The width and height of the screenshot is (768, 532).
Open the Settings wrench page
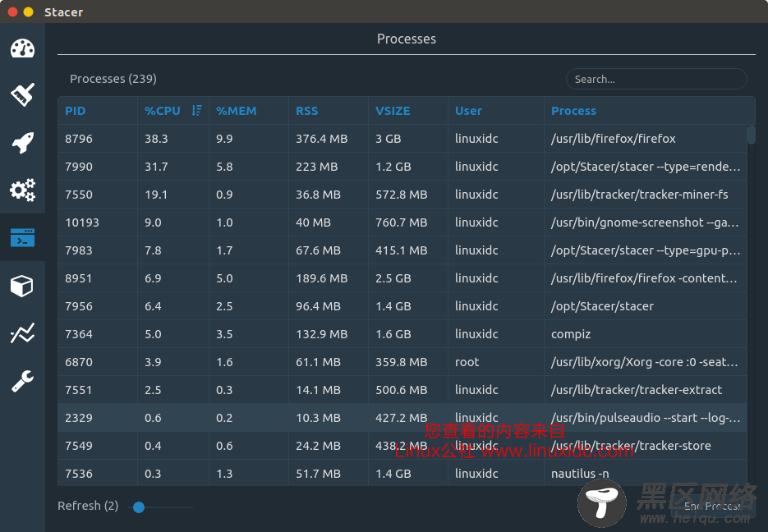22,381
